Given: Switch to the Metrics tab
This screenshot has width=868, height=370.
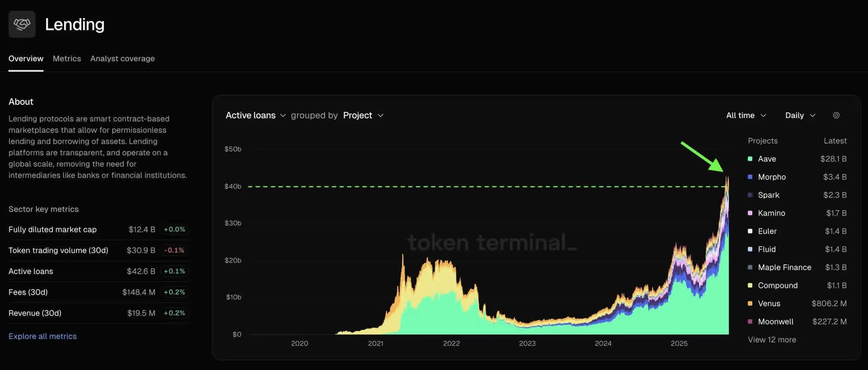Looking at the screenshot, I should click(67, 58).
